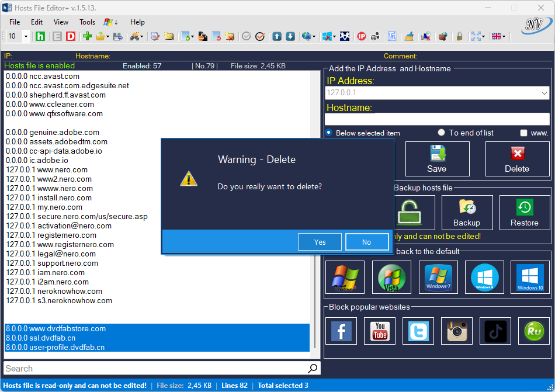Click the Windows 10 default hosts icon
555x392 pixels.
point(530,277)
